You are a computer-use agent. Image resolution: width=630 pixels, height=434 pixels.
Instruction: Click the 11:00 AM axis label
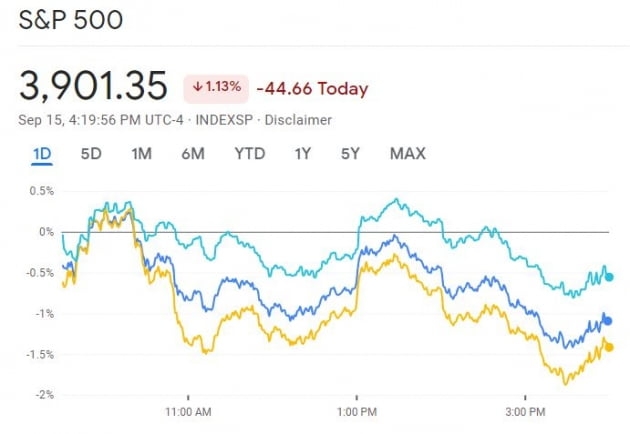coord(188,412)
